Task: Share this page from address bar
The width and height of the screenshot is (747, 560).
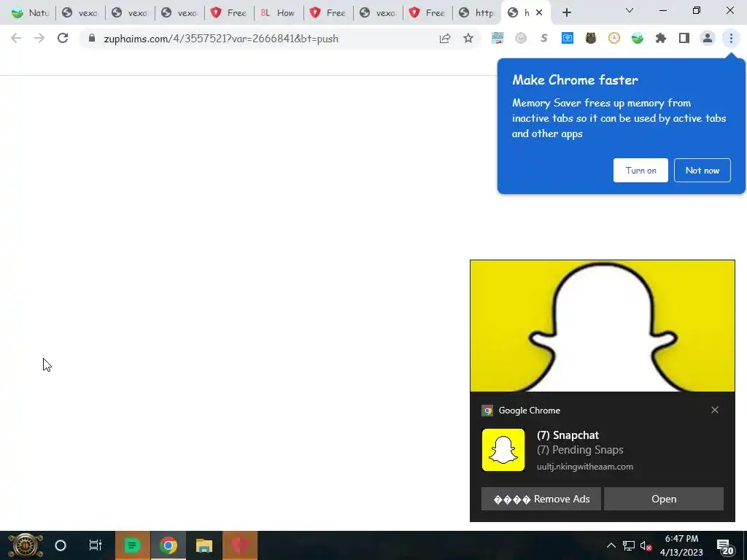Action: (x=445, y=38)
